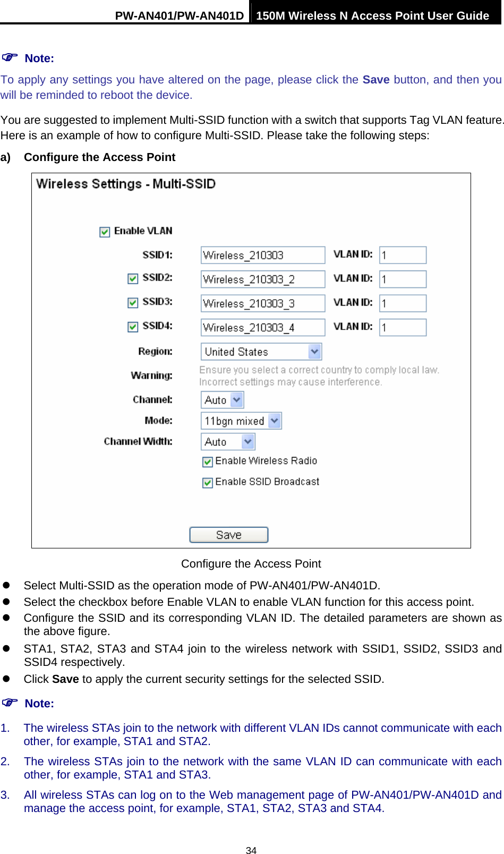
Task: Click the second pointing-hand Note icon above numbered list
Action: point(10,702)
